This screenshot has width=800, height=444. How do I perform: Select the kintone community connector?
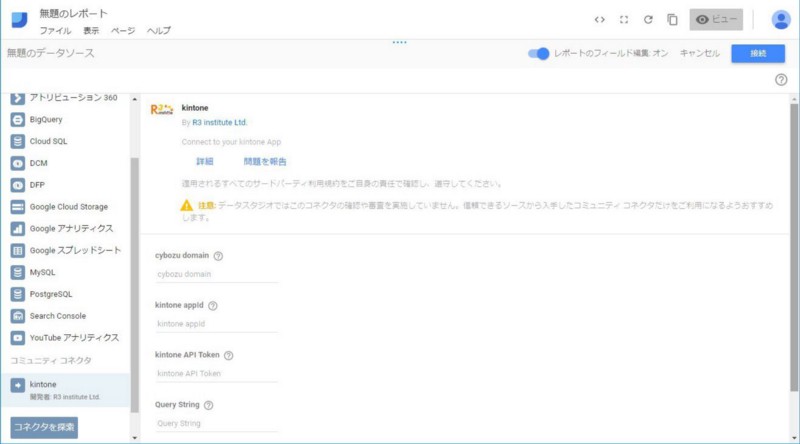(65, 390)
